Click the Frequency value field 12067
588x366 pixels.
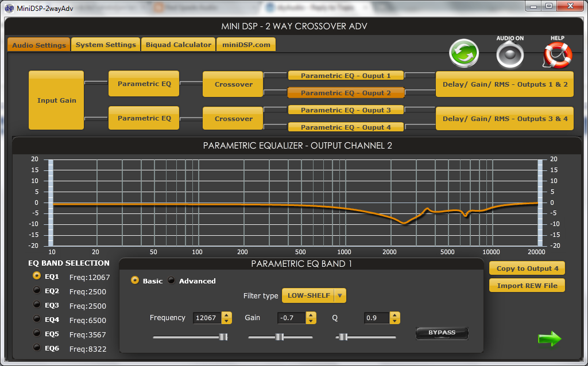(207, 318)
